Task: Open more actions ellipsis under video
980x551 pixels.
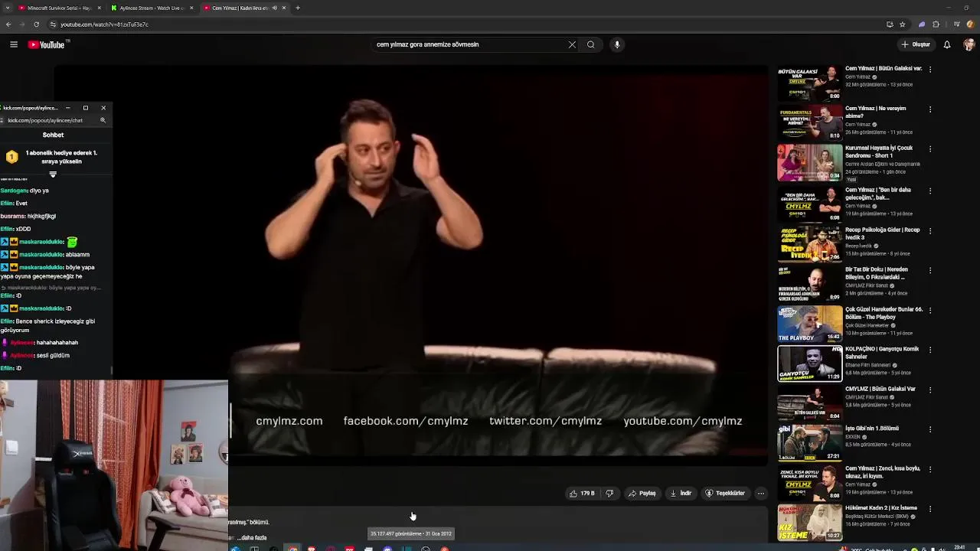Action: click(761, 494)
